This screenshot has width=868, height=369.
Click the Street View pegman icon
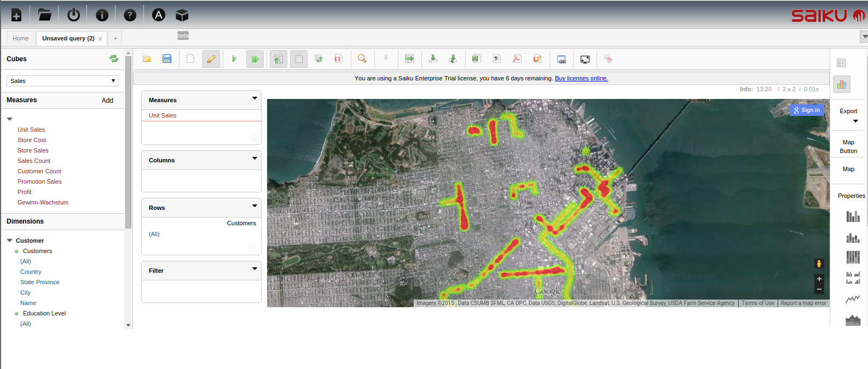point(819,264)
